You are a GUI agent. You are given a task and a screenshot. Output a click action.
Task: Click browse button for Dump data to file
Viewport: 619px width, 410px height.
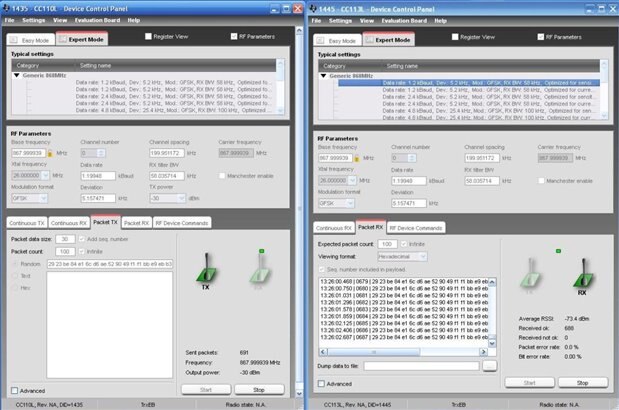490,366
